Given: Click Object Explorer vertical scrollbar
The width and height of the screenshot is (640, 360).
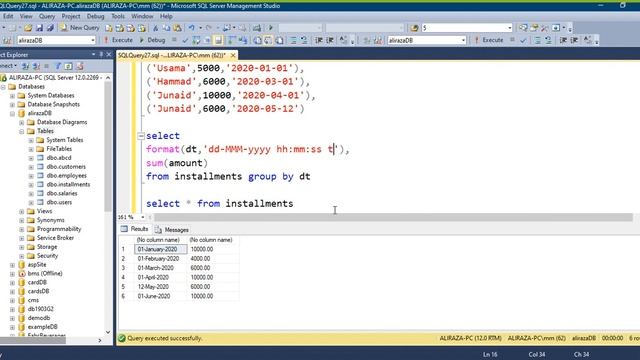Looking at the screenshot, I should click(x=108, y=147).
